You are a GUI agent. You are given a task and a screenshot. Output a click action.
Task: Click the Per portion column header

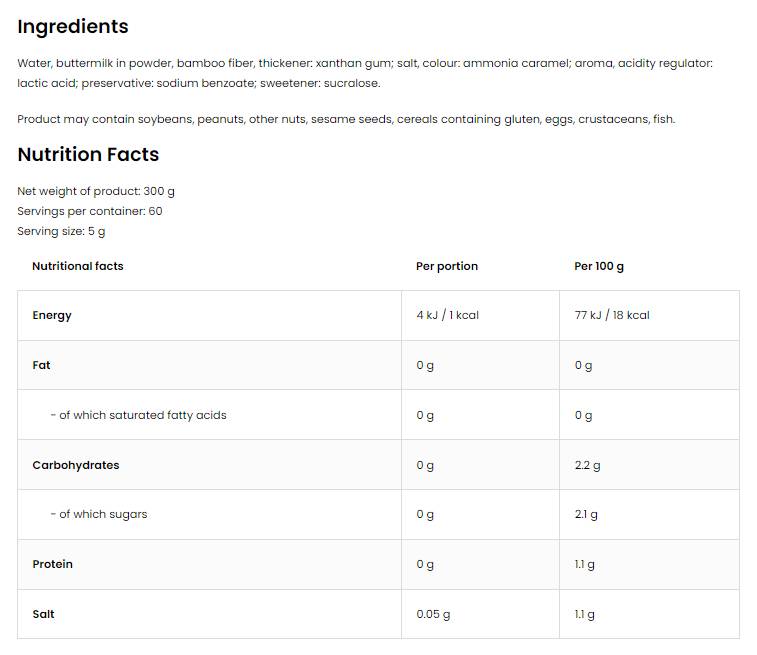(447, 266)
